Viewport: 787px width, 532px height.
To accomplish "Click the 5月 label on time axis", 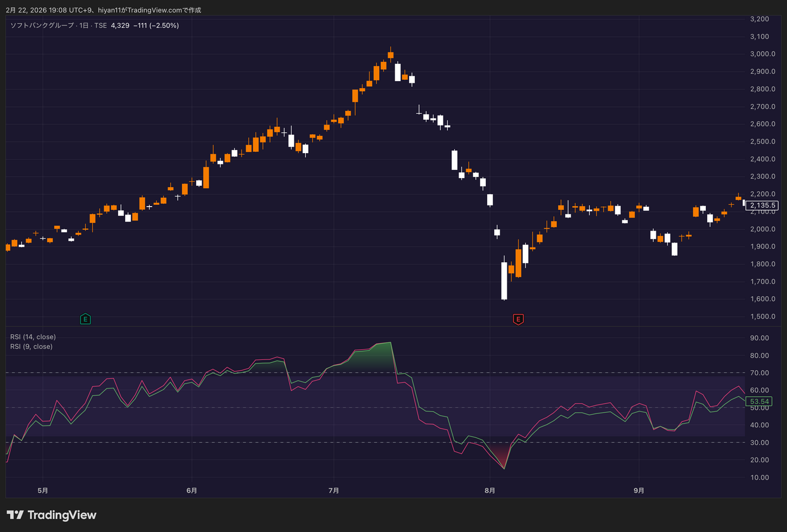I will click(42, 491).
